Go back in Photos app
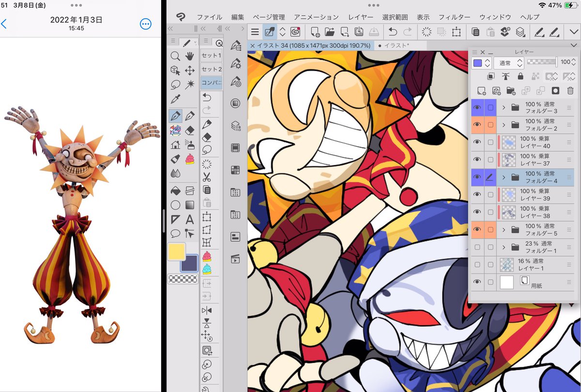The image size is (581, 392). 4,24
